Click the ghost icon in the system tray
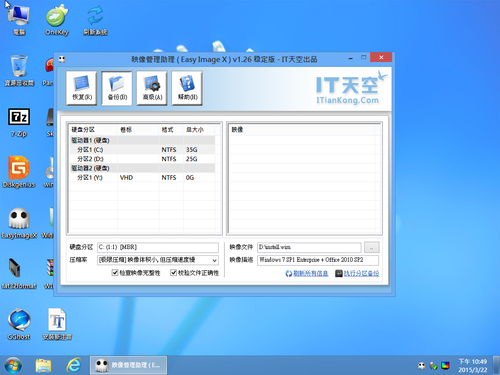 (422, 366)
